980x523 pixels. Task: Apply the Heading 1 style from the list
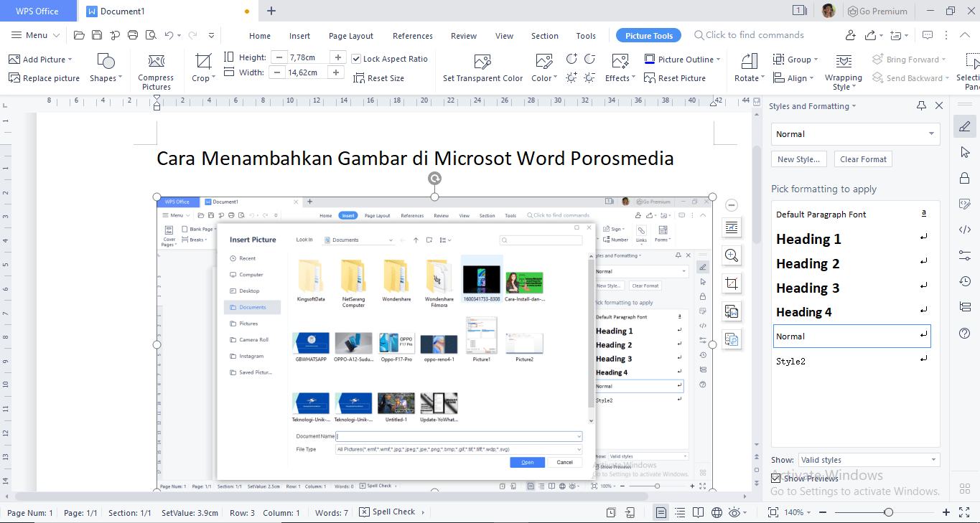tap(851, 239)
